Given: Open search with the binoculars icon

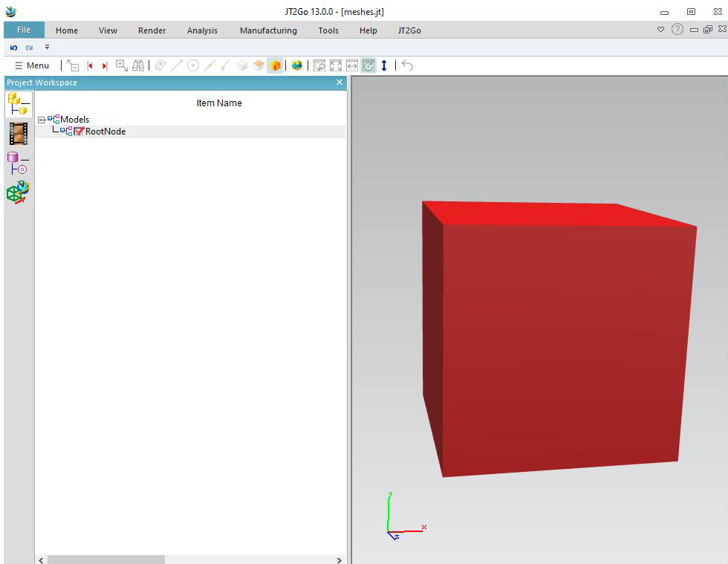Looking at the screenshot, I should coord(138,65).
